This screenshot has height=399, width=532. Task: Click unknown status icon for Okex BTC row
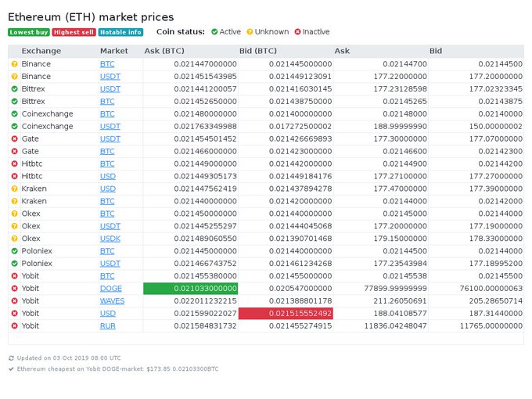coord(14,214)
